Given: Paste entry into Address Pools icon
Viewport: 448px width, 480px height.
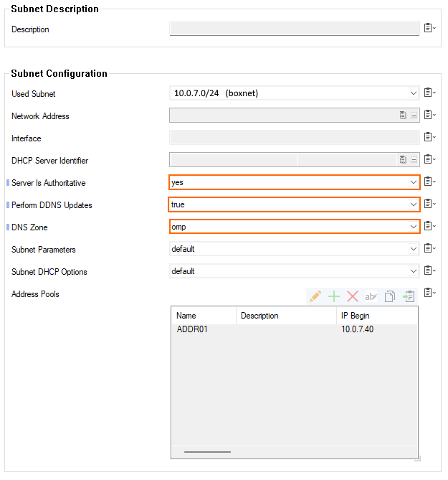Looking at the screenshot, I should (x=409, y=296).
